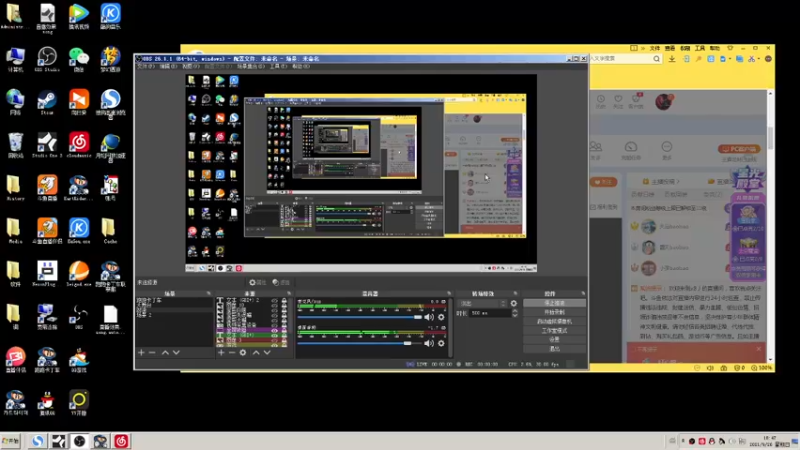Screen dimensions: 800x450
Task: Open OBS 场景集合(S) menu
Action: coord(251,66)
